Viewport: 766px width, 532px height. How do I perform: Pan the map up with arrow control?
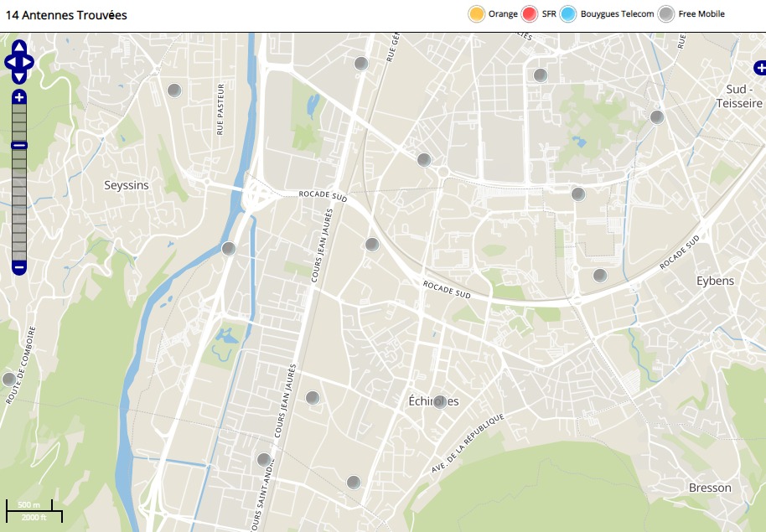19,47
